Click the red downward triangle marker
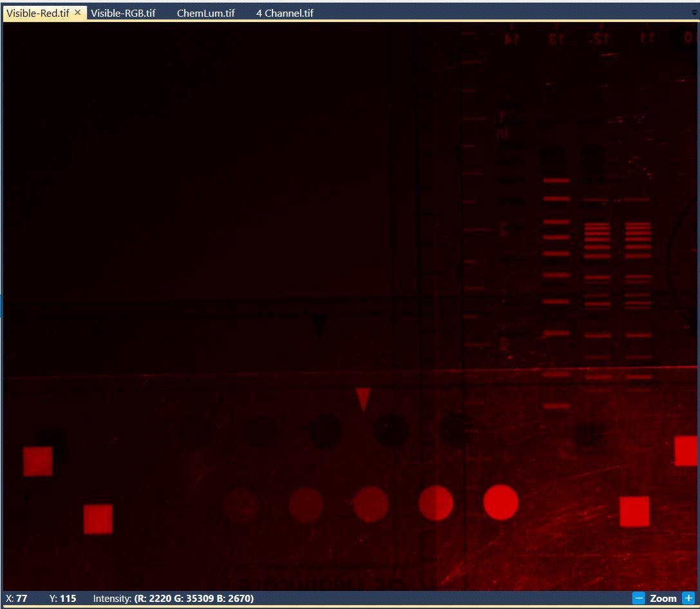Screen dimensions: 700x609 tap(363, 399)
